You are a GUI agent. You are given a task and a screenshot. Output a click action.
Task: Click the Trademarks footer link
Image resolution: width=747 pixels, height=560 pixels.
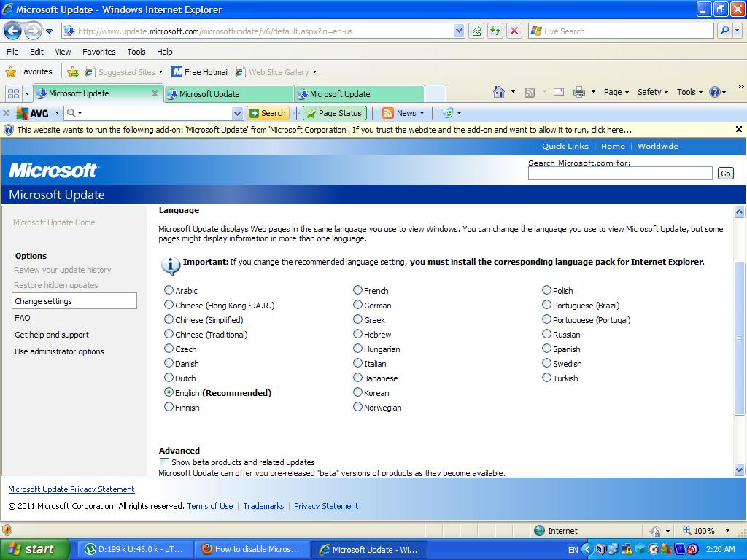[x=263, y=506]
